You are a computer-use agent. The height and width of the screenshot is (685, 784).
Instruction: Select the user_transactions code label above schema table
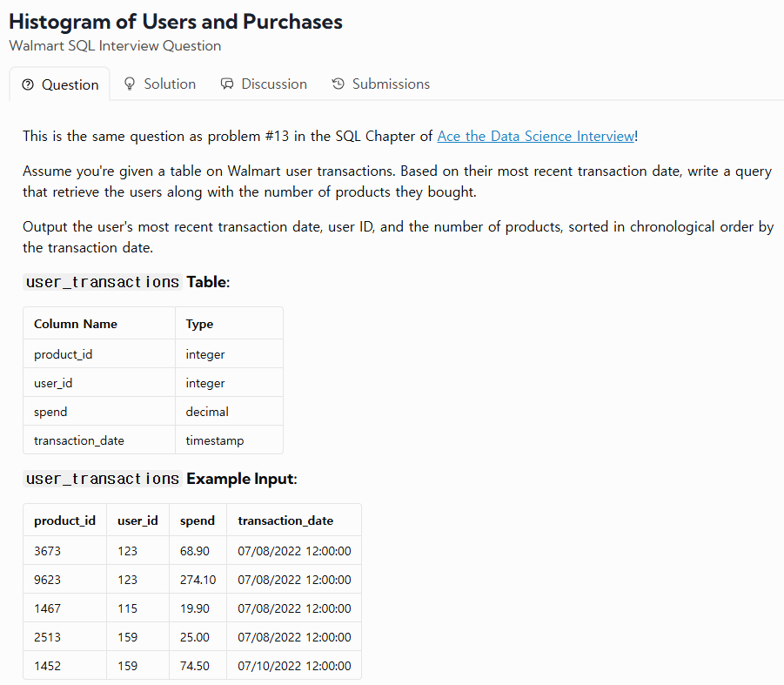[103, 283]
